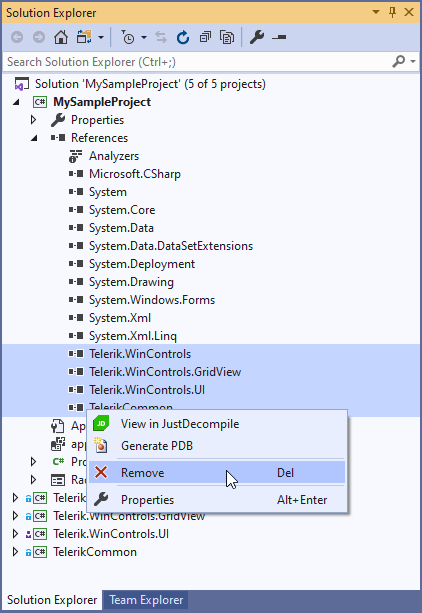Screen dimensions: 422x613
Task: Click the Home icon in toolbar
Action: [61, 37]
